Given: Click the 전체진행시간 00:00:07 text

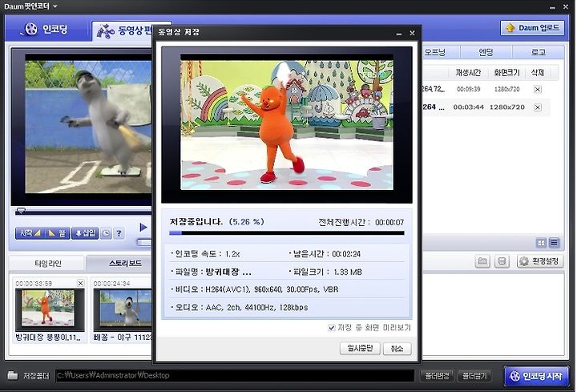Looking at the screenshot, I should pyautogui.click(x=361, y=222).
